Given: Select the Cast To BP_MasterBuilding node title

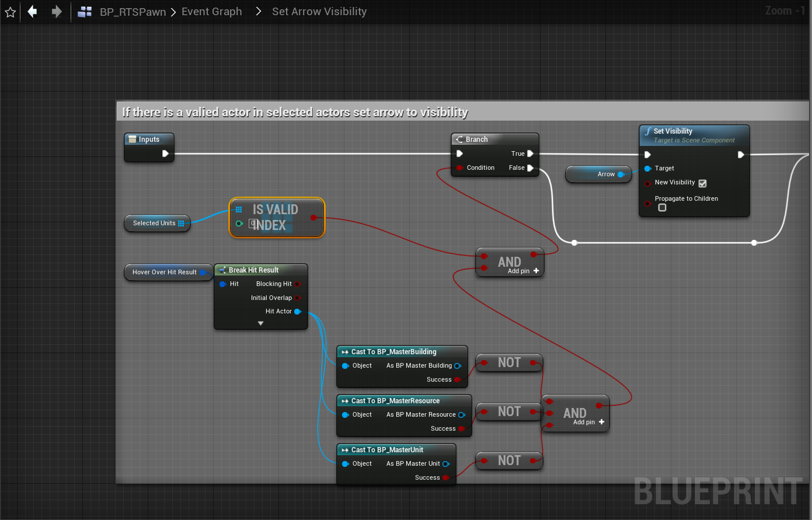Looking at the screenshot, I should 393,352.
